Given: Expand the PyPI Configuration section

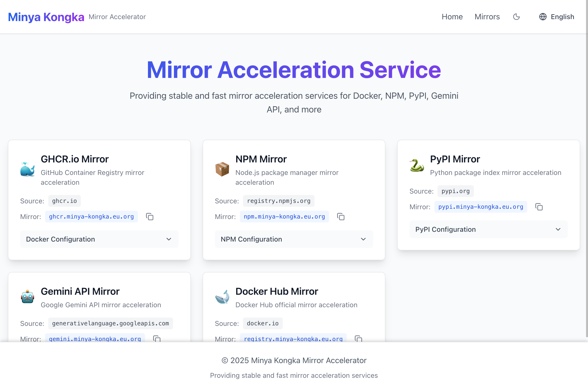Looking at the screenshot, I should [x=488, y=229].
